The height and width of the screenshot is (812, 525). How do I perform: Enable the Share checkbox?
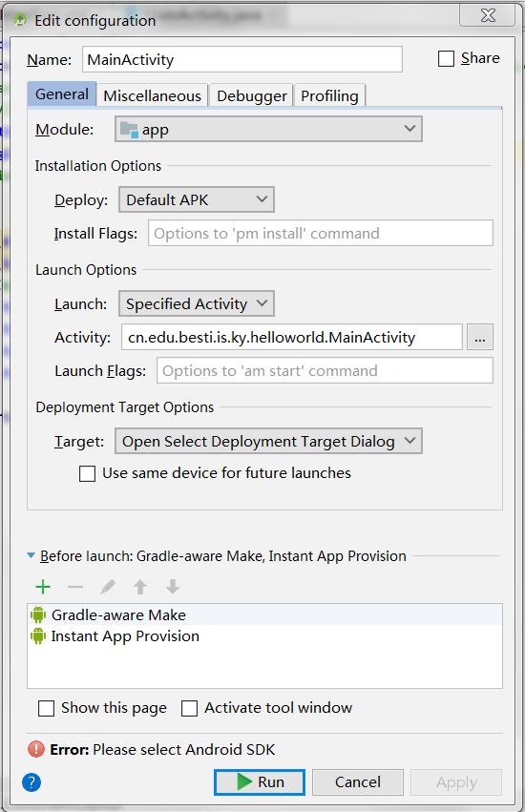point(446,58)
